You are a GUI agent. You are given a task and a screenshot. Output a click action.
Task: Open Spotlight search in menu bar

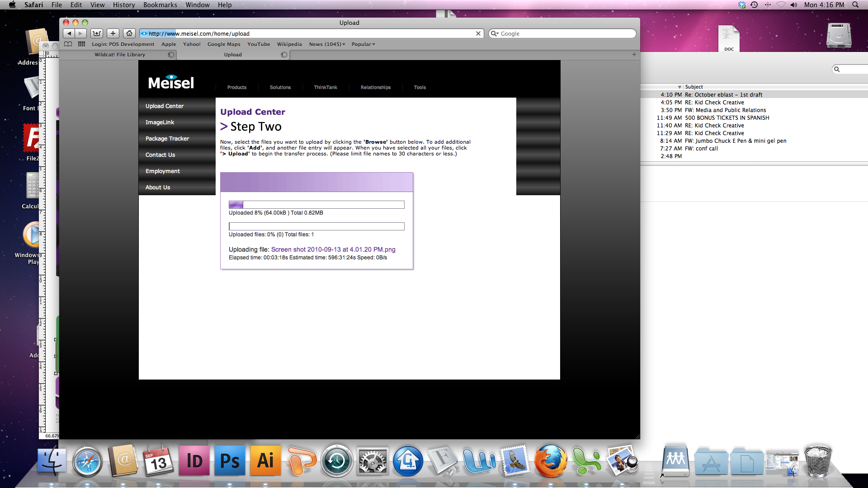click(x=855, y=5)
